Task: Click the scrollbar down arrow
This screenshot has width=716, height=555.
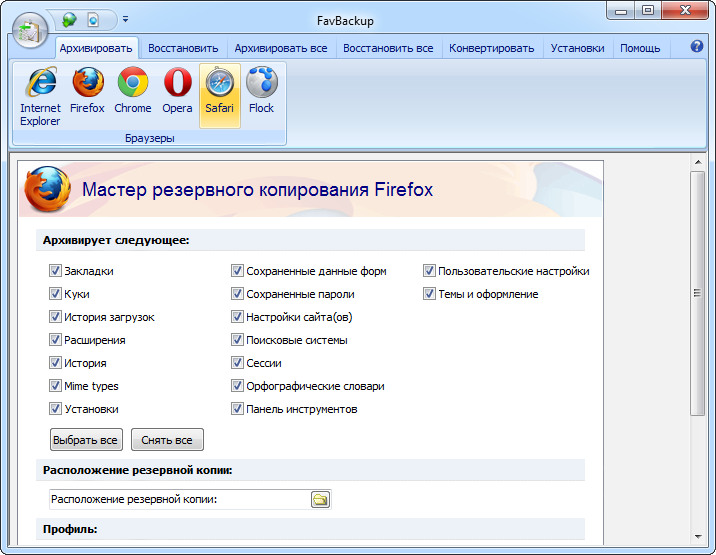Action: [697, 536]
